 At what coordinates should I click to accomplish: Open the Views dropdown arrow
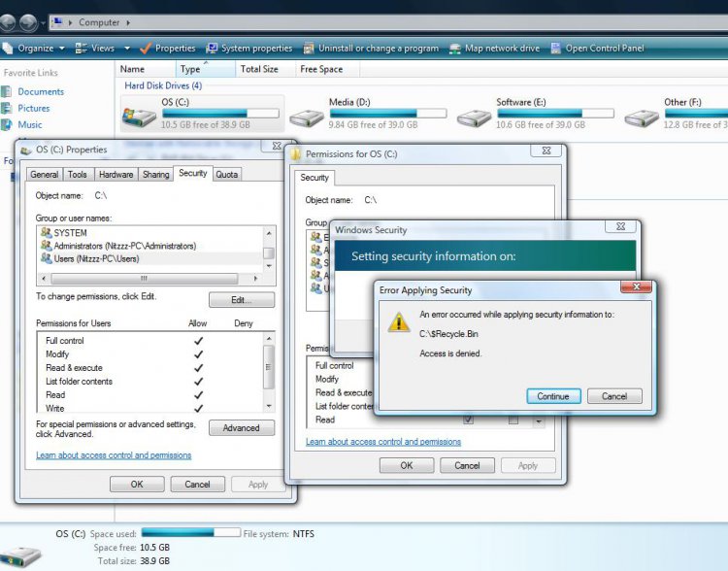coord(127,48)
